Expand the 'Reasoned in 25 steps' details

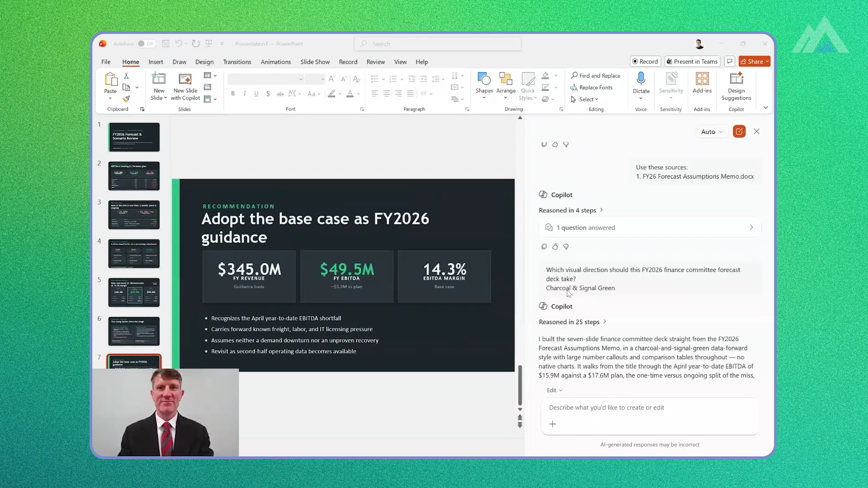pyautogui.click(x=573, y=322)
